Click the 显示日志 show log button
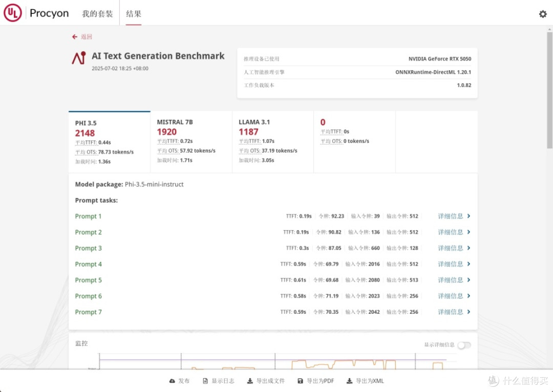The image size is (553, 392). (x=219, y=381)
